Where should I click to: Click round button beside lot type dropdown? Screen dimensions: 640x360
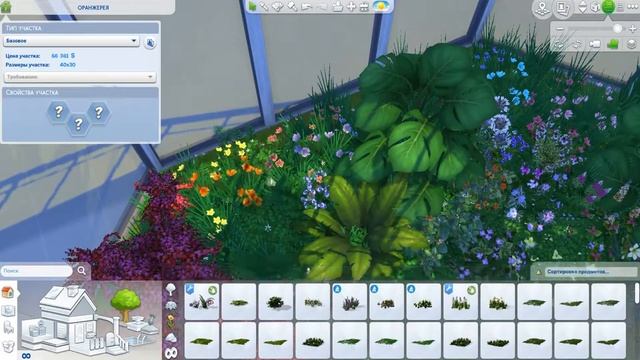pyautogui.click(x=150, y=43)
